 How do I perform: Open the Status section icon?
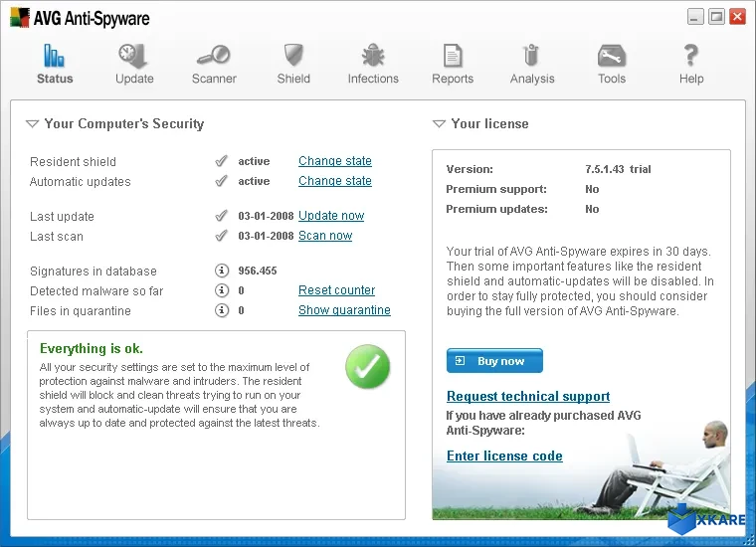click(x=55, y=56)
